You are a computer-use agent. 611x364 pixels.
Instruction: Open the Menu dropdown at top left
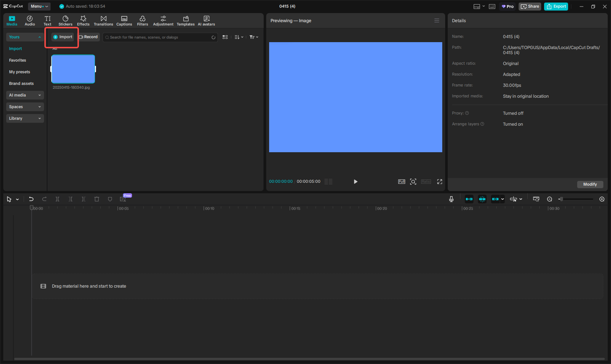pyautogui.click(x=39, y=6)
